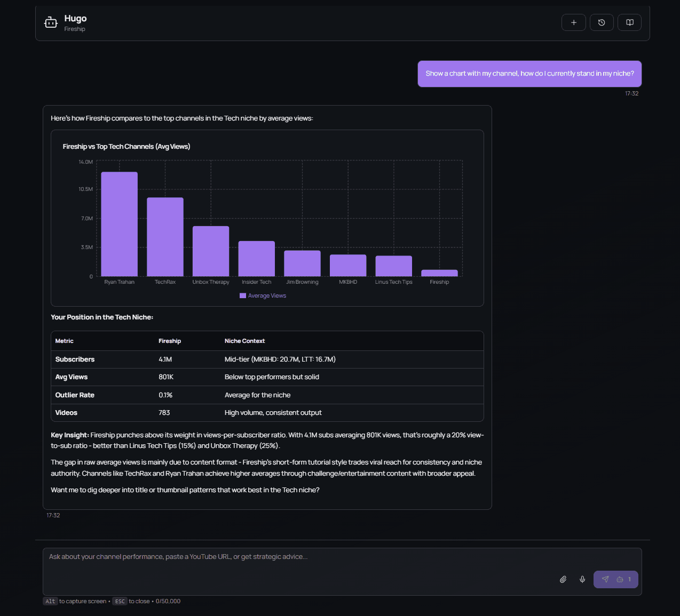680x616 pixels.
Task: Select the Unbox Therapy chart bar
Action: pos(211,251)
